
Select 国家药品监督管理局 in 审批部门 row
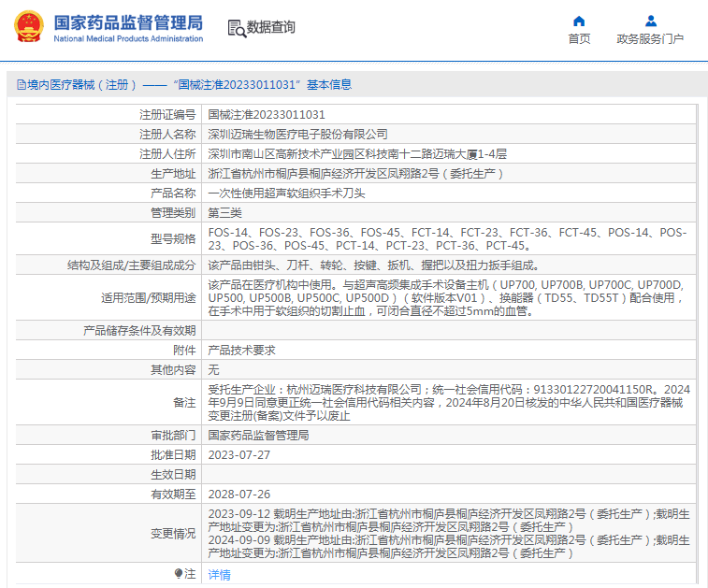coord(258,436)
